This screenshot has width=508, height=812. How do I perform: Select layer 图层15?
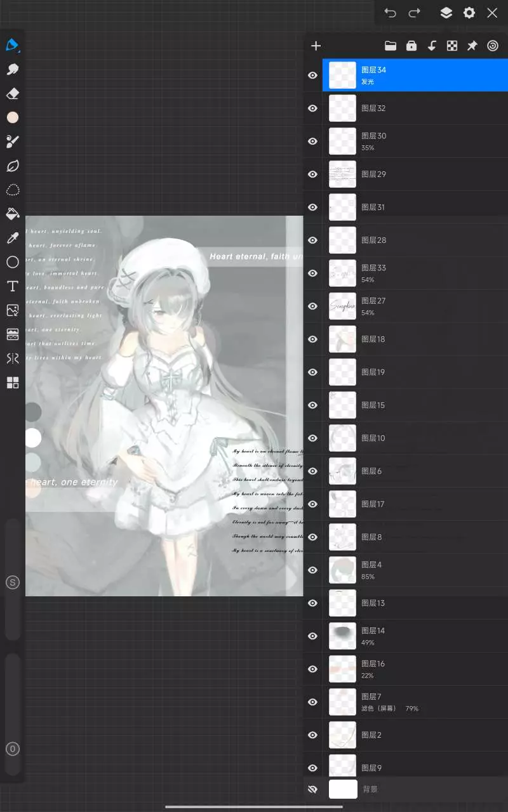click(415, 405)
